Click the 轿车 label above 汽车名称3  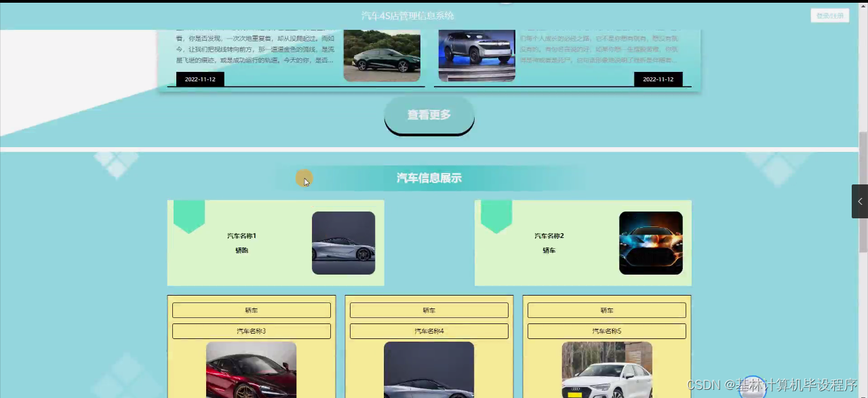coord(251,310)
